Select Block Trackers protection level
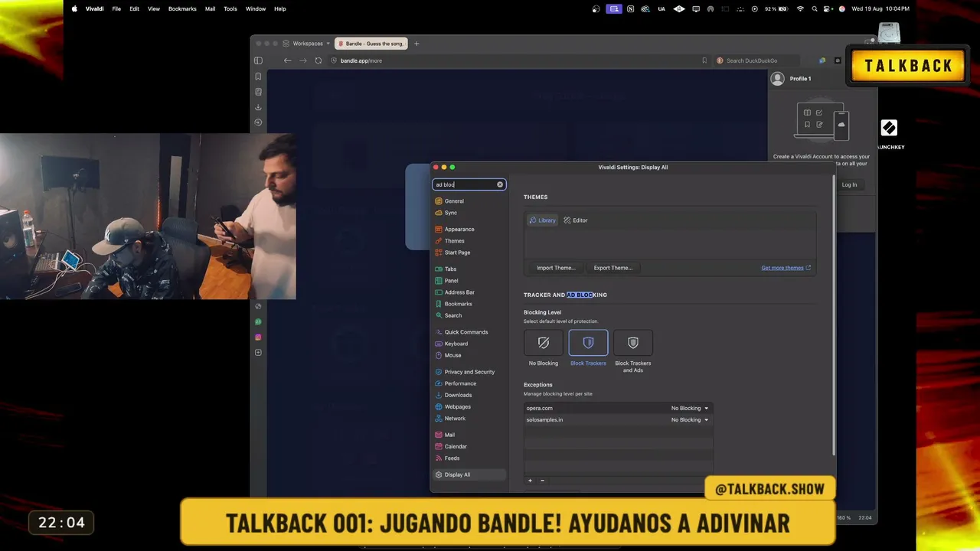This screenshot has height=551, width=980. tap(588, 348)
